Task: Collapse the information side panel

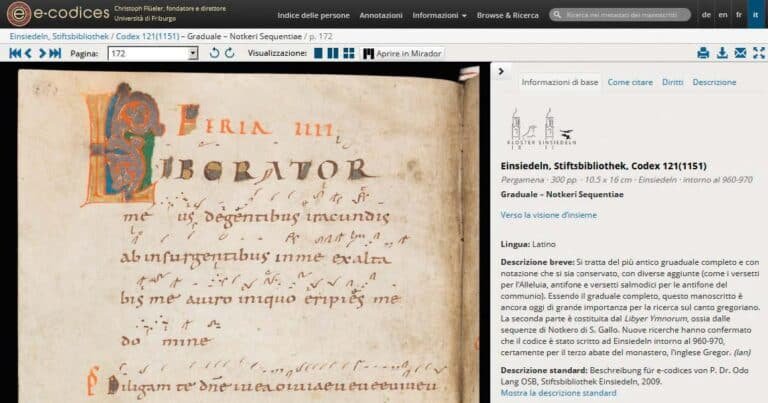Action: tap(501, 71)
